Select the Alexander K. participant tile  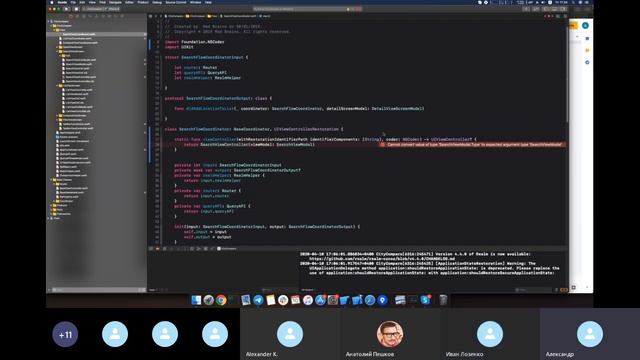290,334
